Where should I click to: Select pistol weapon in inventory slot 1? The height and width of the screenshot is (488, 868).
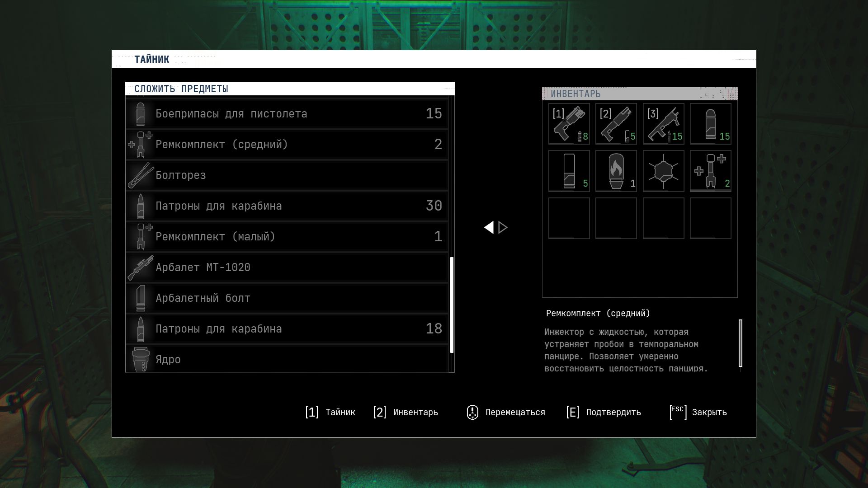coord(569,124)
